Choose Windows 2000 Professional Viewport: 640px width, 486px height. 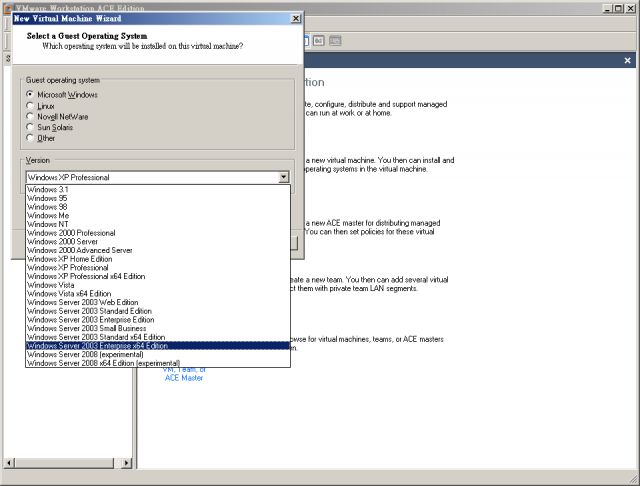tap(158, 233)
